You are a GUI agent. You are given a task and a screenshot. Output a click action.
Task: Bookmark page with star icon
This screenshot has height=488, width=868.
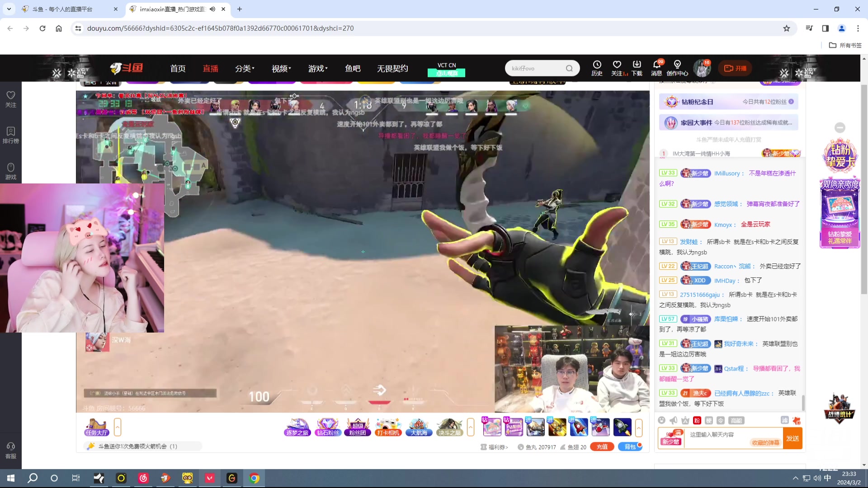[787, 28]
